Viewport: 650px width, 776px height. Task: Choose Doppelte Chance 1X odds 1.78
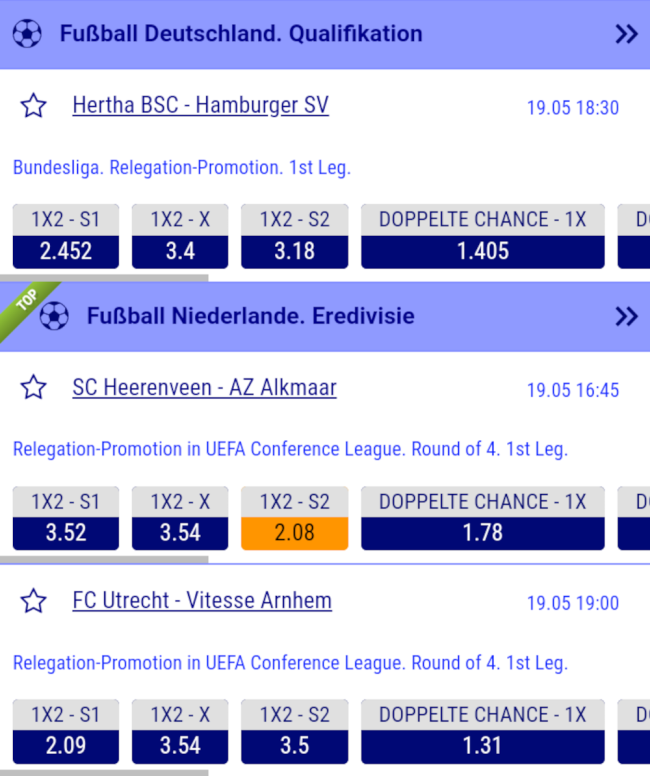pyautogui.click(x=482, y=533)
